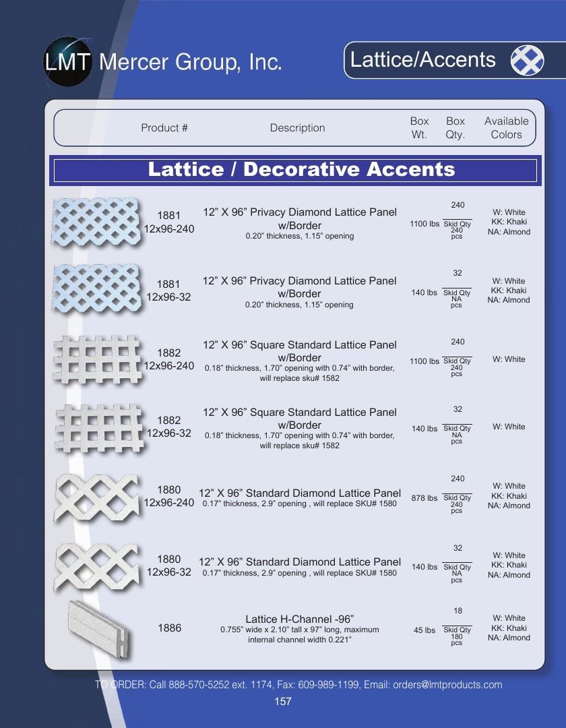Click the W: White color for 1882 12x96-240
This screenshot has width=566, height=728.
click(509, 359)
